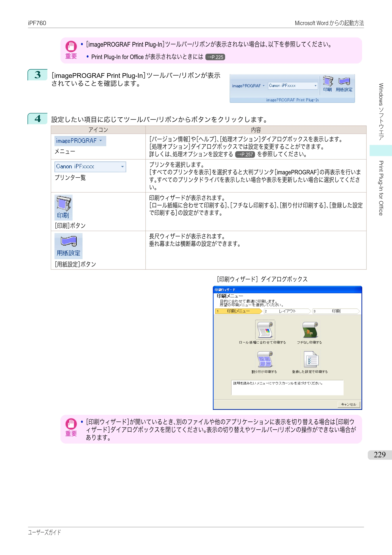The height and width of the screenshot is (555, 392).
Task: Click the 用紙設定 banner icon in ribbon screenshot
Action: point(344,84)
